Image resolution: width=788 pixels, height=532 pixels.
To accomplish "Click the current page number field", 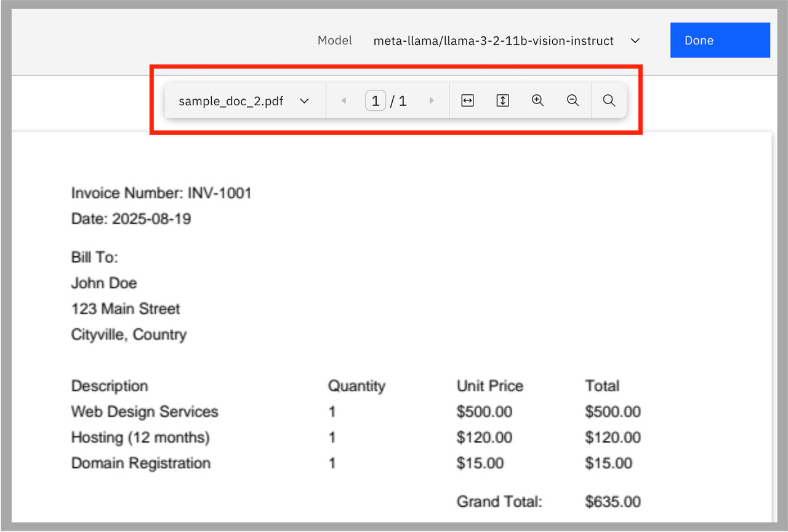I will pos(376,100).
